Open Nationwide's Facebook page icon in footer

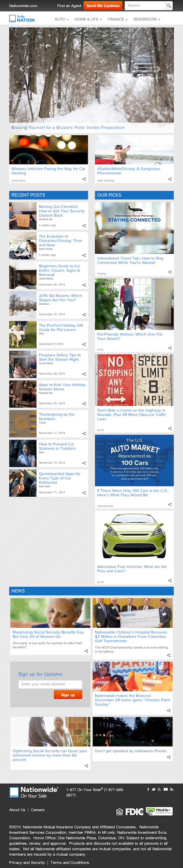pos(148,789)
